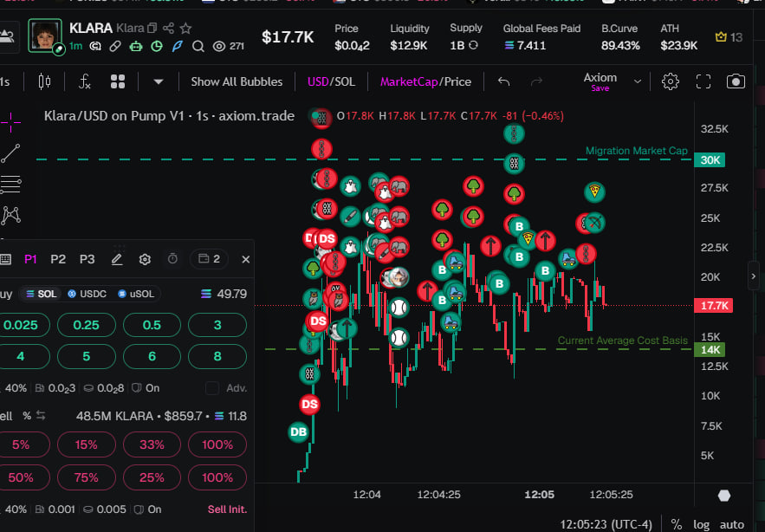
Task: Click the magnifier search icon beside the feather
Action: 198,47
